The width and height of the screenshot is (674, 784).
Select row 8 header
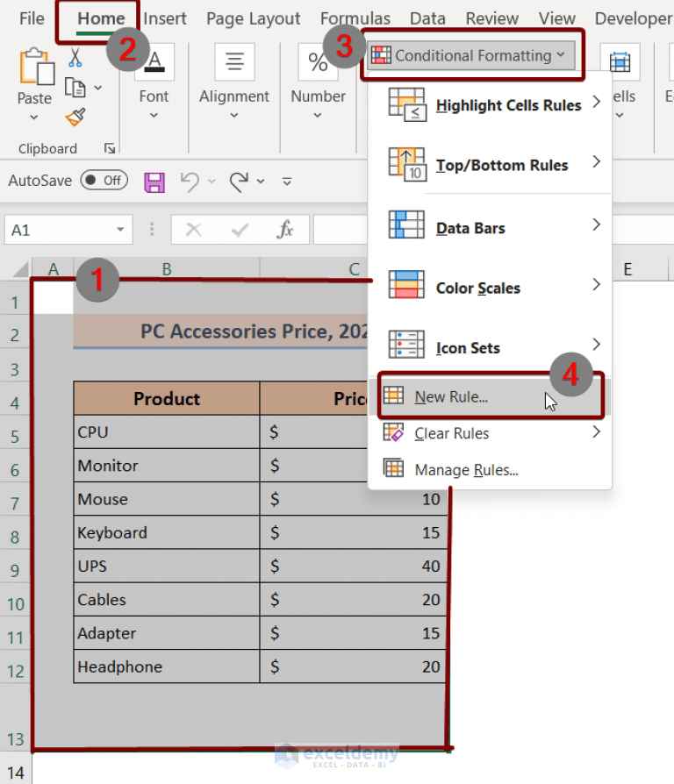coord(15,537)
